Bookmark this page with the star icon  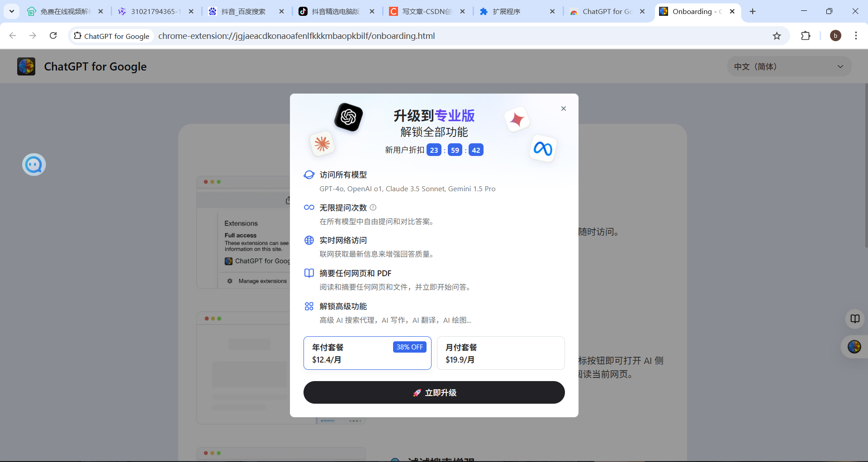coord(777,36)
